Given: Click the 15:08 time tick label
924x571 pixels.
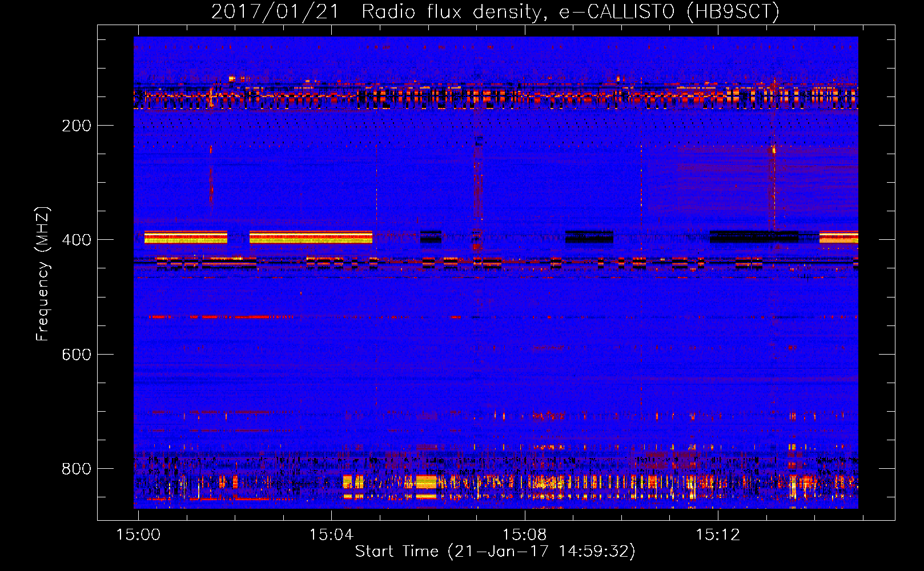Looking at the screenshot, I should click(524, 534).
